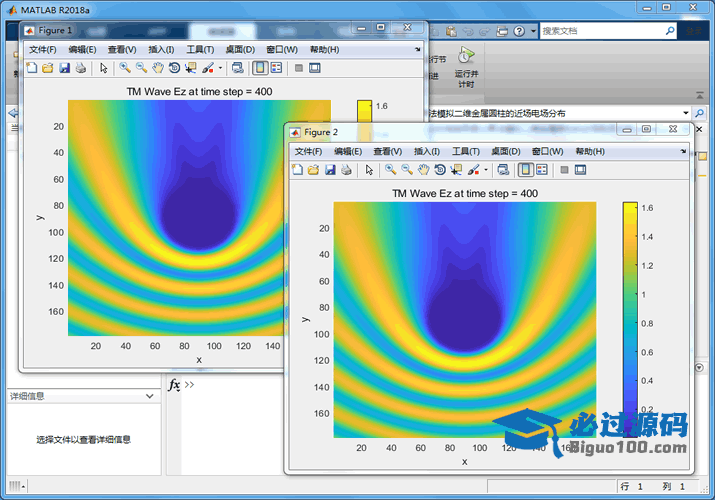
Task: Click fx function browser icon in Command Window
Action: pyautogui.click(x=174, y=385)
